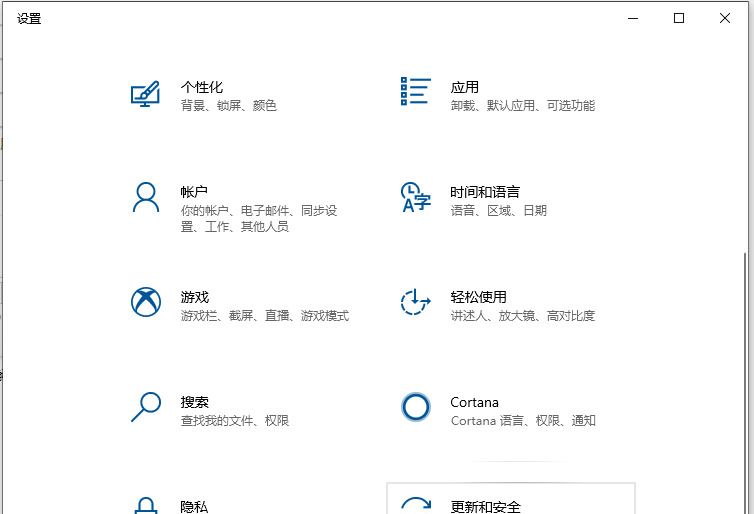Click description 查找我的文件、权限
Screen dimensions: 754x514
pos(235,420)
